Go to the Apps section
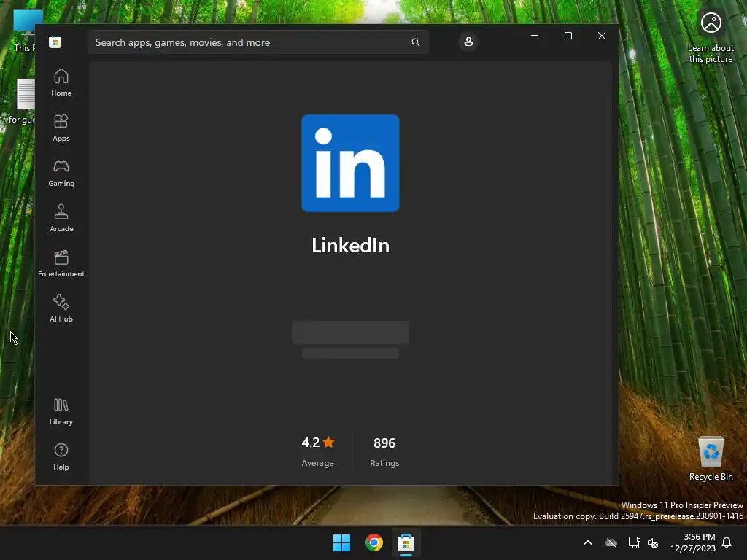Screen dimensions: 747x560 [x=61, y=128]
